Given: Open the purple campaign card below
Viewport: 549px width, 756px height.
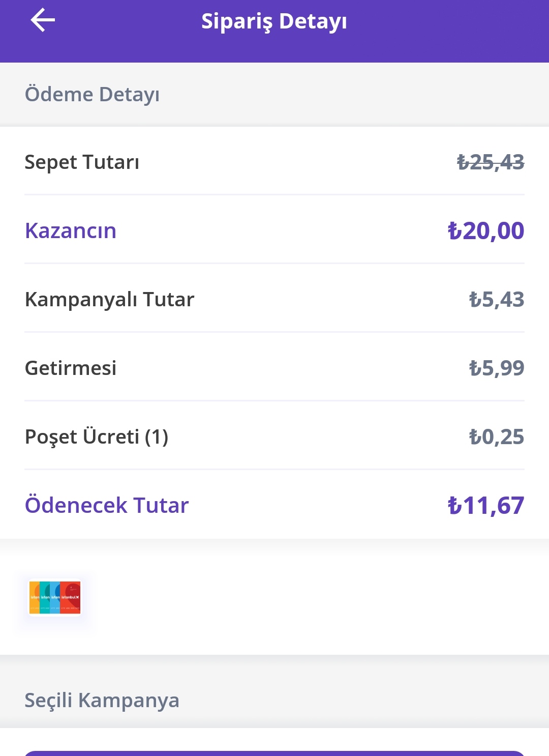Looking at the screenshot, I should 274,753.
